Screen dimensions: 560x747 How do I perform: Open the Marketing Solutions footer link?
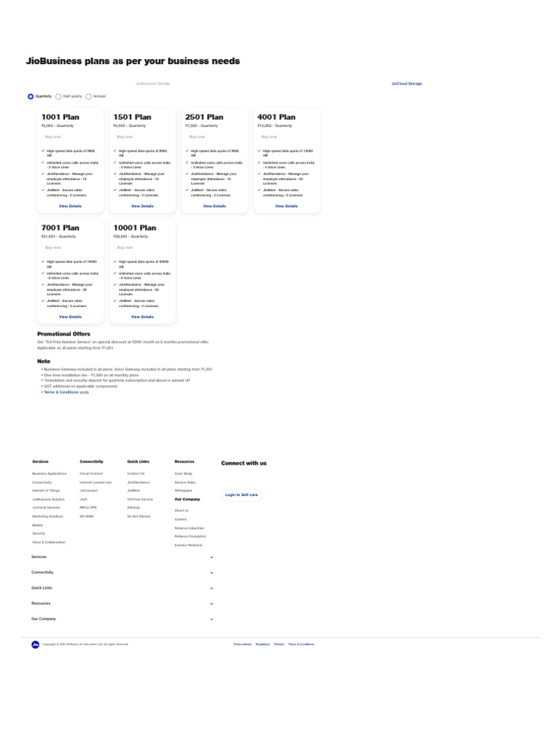click(47, 516)
